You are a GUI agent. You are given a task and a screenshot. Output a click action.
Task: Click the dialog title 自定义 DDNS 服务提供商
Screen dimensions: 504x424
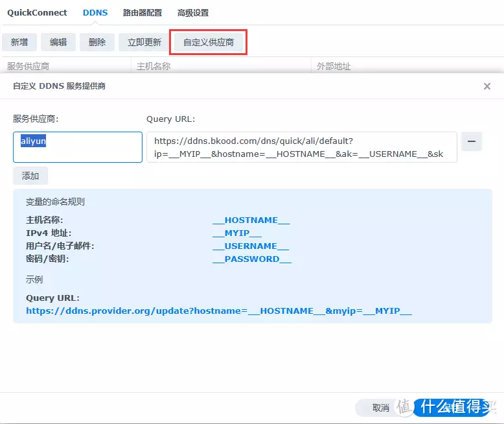[x=59, y=86]
